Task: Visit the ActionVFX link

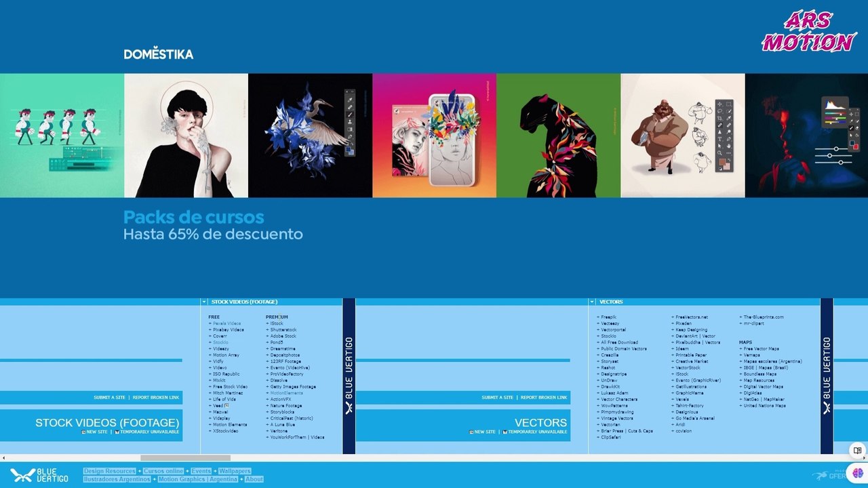Action: (x=279, y=400)
